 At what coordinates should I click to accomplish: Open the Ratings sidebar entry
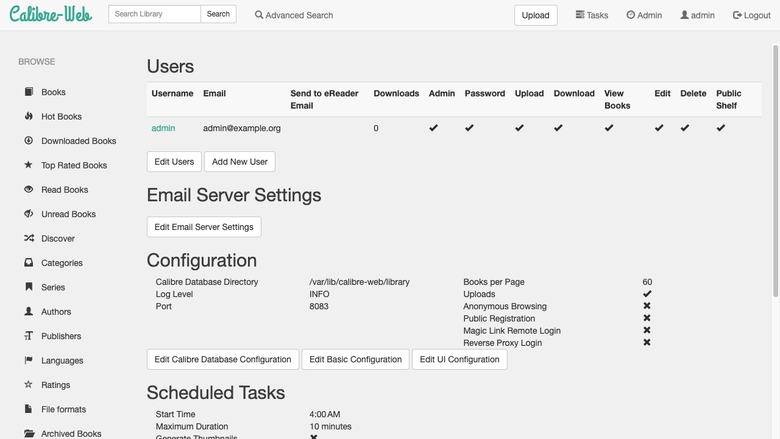pyautogui.click(x=56, y=385)
